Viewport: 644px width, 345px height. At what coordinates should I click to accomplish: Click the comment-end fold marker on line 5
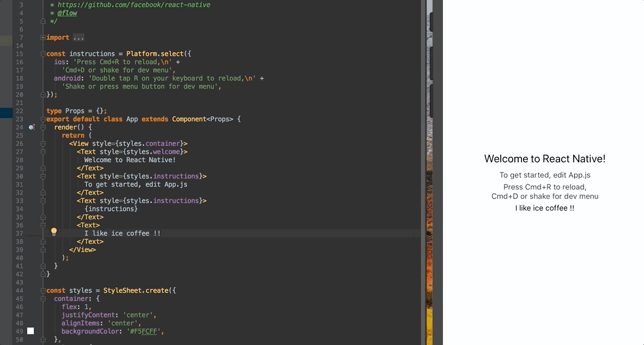pyautogui.click(x=42, y=21)
